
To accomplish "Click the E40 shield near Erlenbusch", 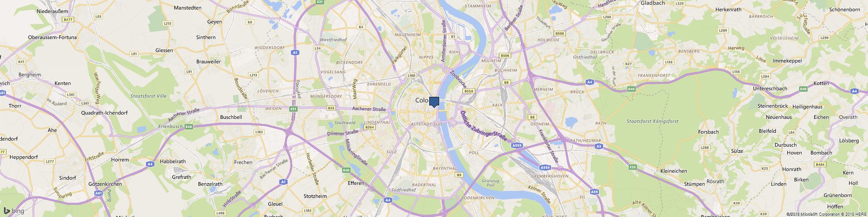I will coord(188,127).
